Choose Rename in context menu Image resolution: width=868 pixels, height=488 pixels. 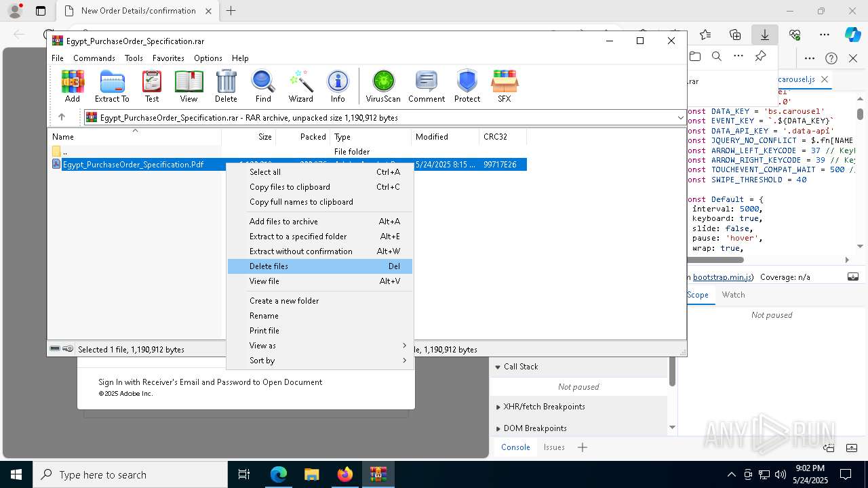[320, 316]
